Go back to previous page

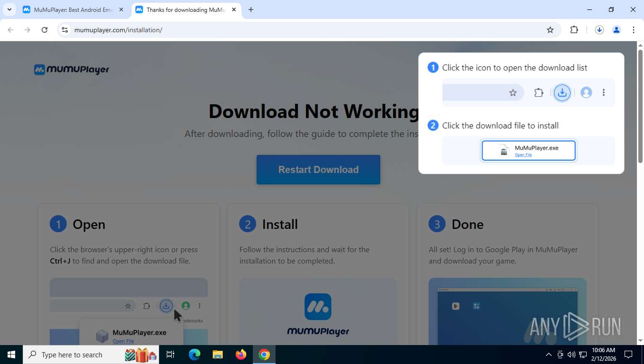[x=10, y=30]
